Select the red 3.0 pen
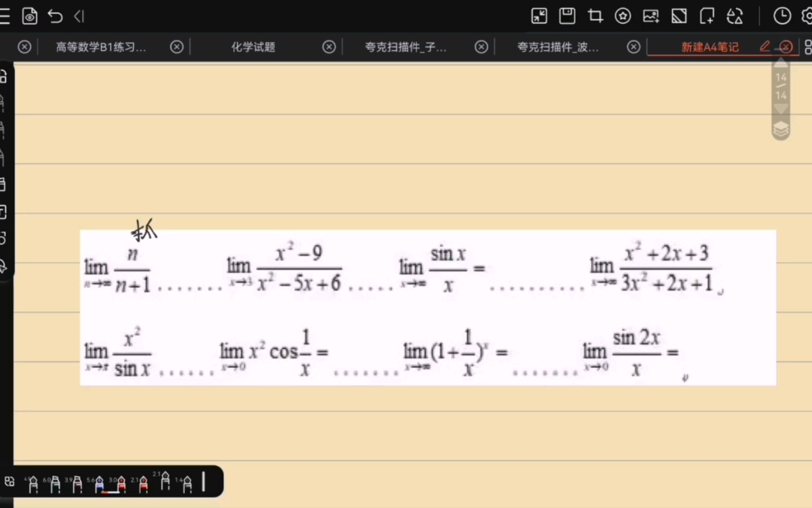 point(121,484)
